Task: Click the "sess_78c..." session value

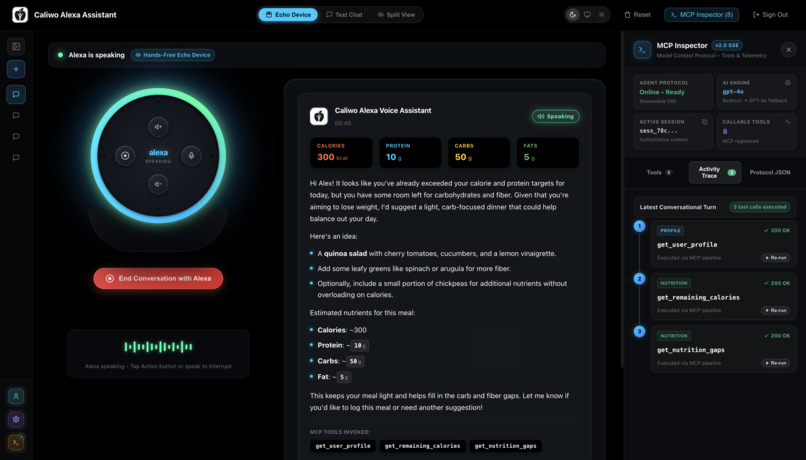Action: 658,131
